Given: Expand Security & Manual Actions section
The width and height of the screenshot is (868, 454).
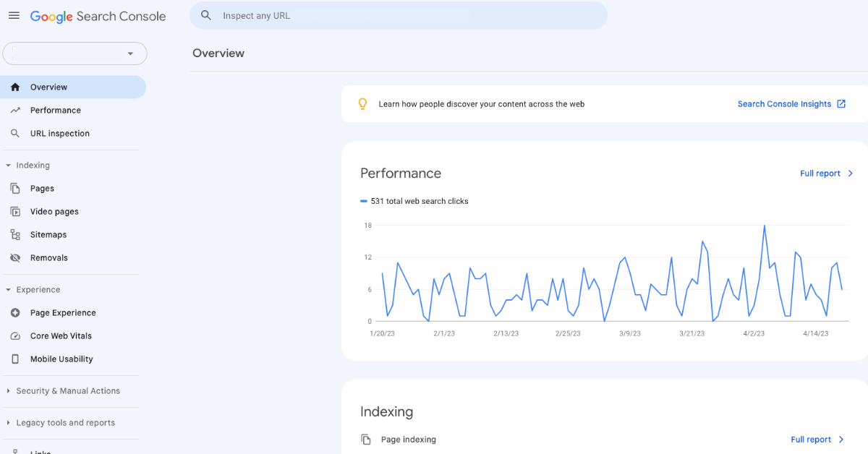Looking at the screenshot, I should point(64,391).
